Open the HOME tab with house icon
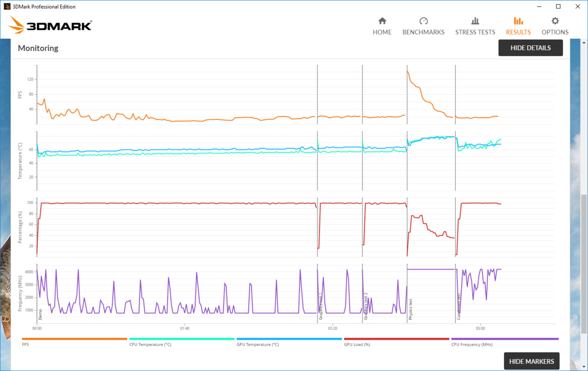 [382, 26]
